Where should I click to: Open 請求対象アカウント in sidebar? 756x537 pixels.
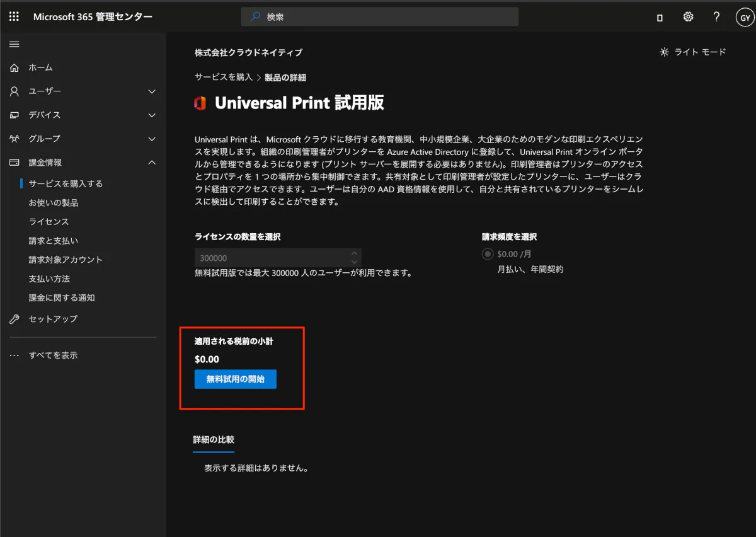(x=66, y=260)
